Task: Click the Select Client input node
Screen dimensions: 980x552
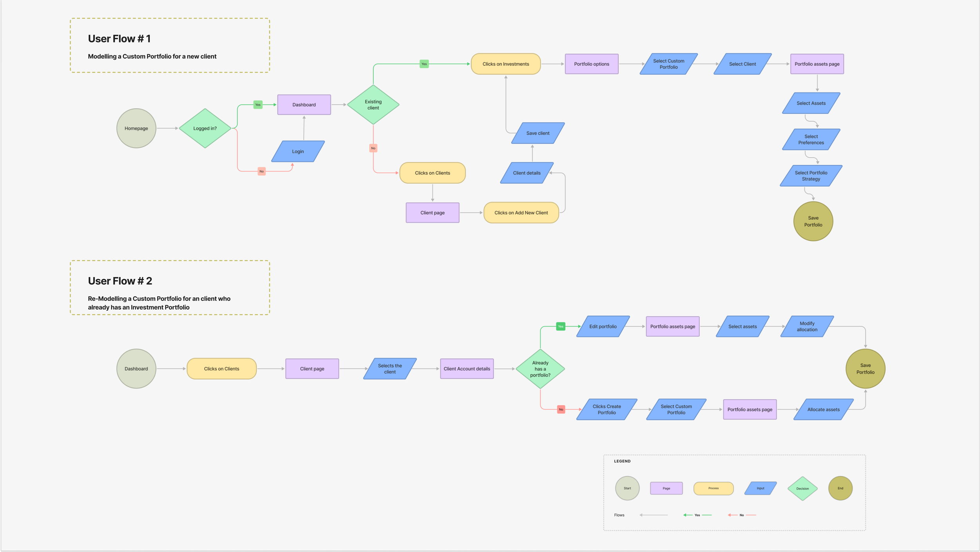Action: click(742, 64)
